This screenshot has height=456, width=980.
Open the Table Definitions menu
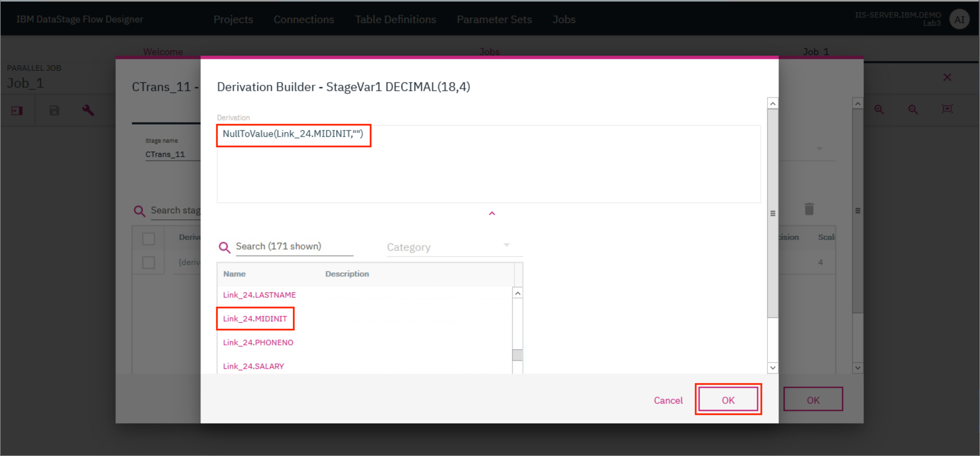point(395,19)
